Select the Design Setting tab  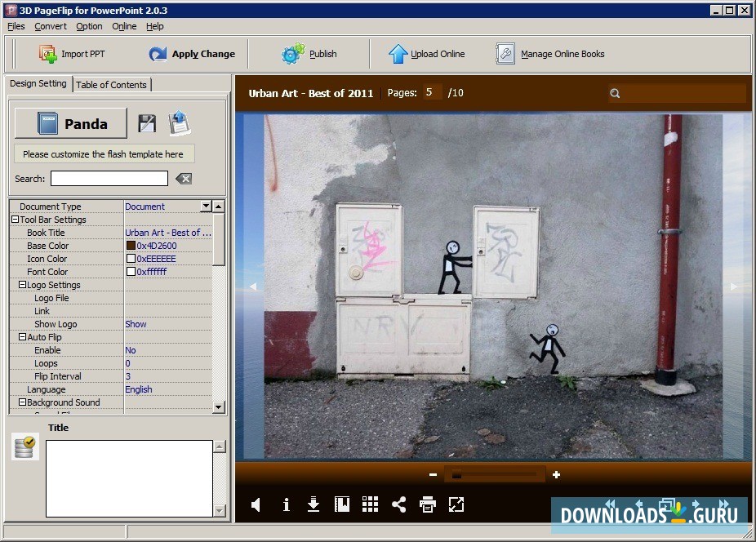(x=38, y=83)
